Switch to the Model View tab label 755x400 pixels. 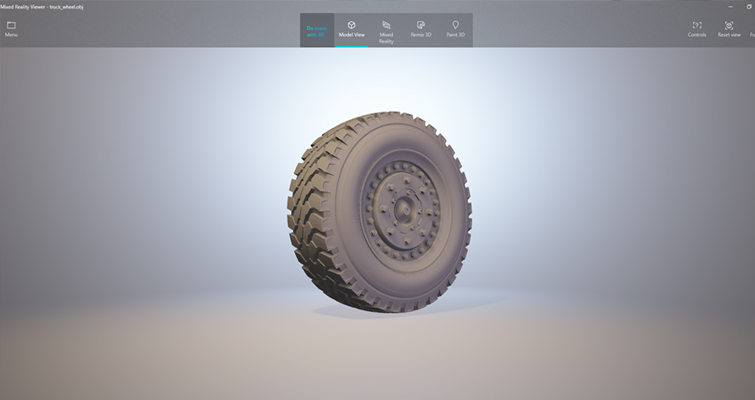coord(351,35)
